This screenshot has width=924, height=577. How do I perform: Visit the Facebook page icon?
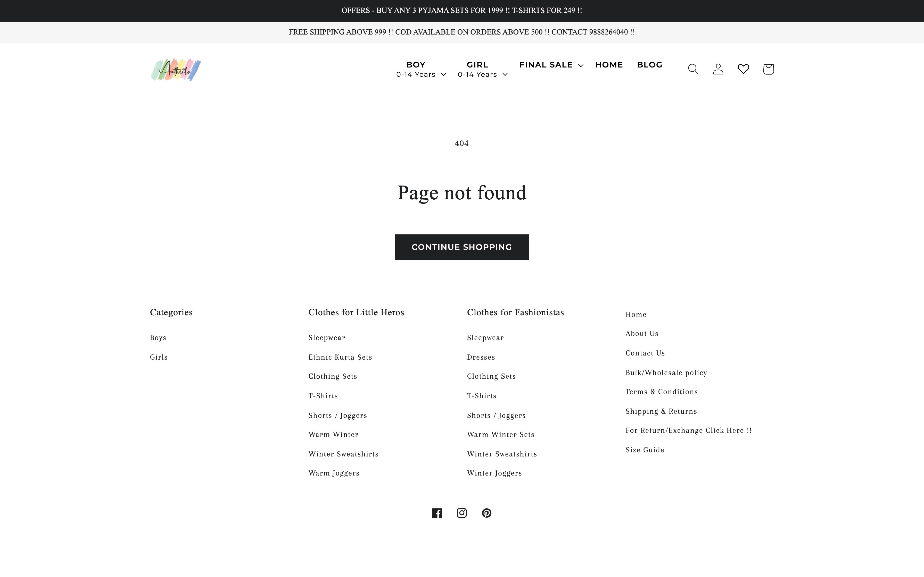coord(437,513)
